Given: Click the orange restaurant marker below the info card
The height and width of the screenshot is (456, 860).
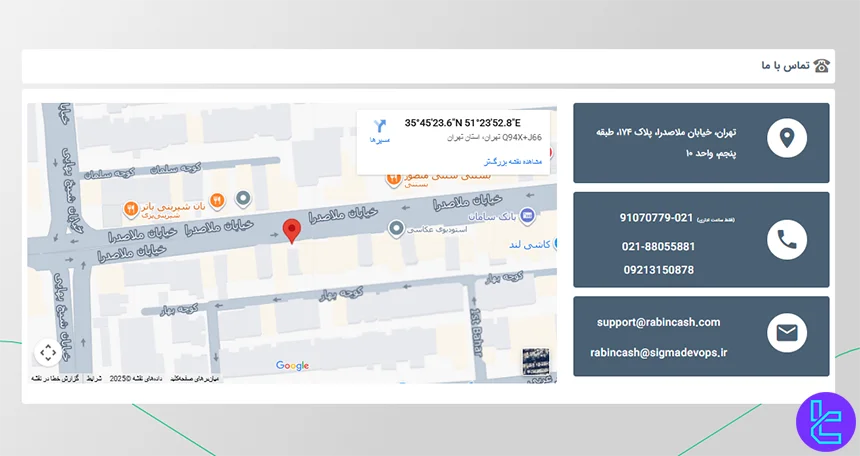Looking at the screenshot, I should coord(393,179).
